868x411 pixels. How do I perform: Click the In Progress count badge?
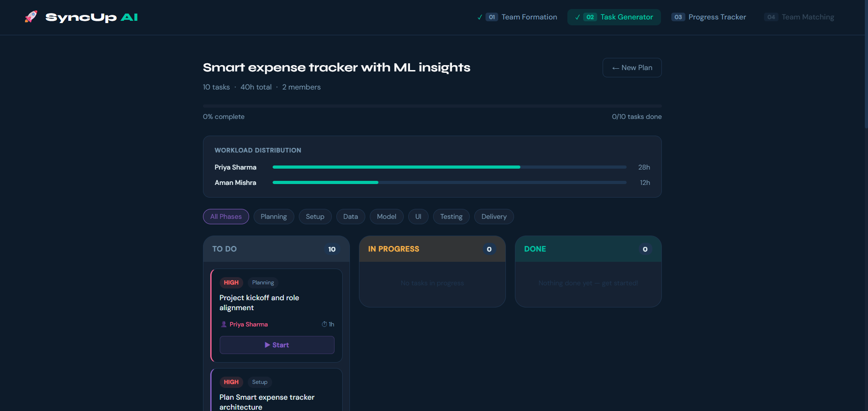(x=489, y=249)
